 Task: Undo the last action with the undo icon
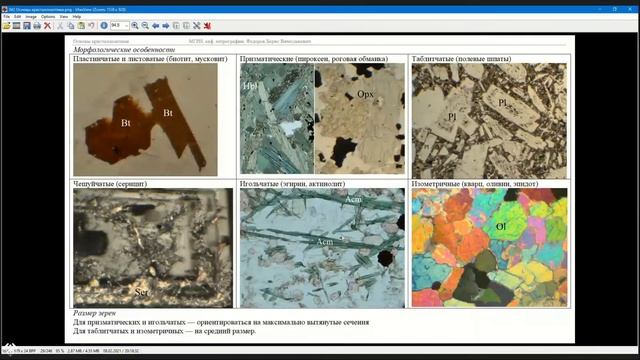pyautogui.click(x=91, y=26)
